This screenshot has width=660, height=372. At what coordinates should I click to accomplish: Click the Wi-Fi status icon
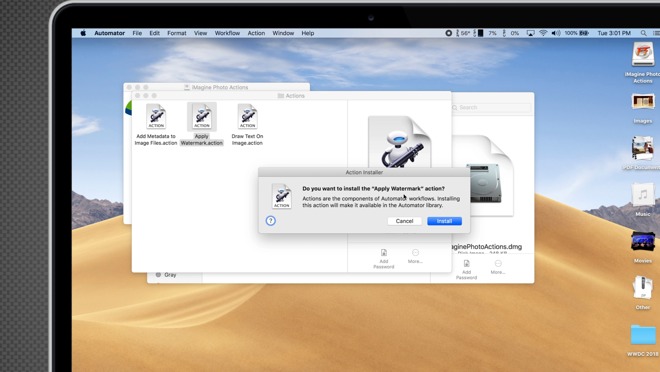(543, 33)
